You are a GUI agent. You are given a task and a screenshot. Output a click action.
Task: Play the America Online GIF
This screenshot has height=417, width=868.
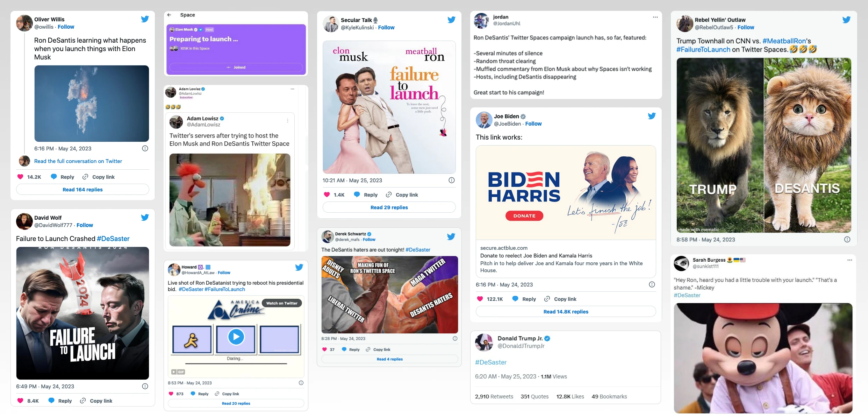(236, 337)
